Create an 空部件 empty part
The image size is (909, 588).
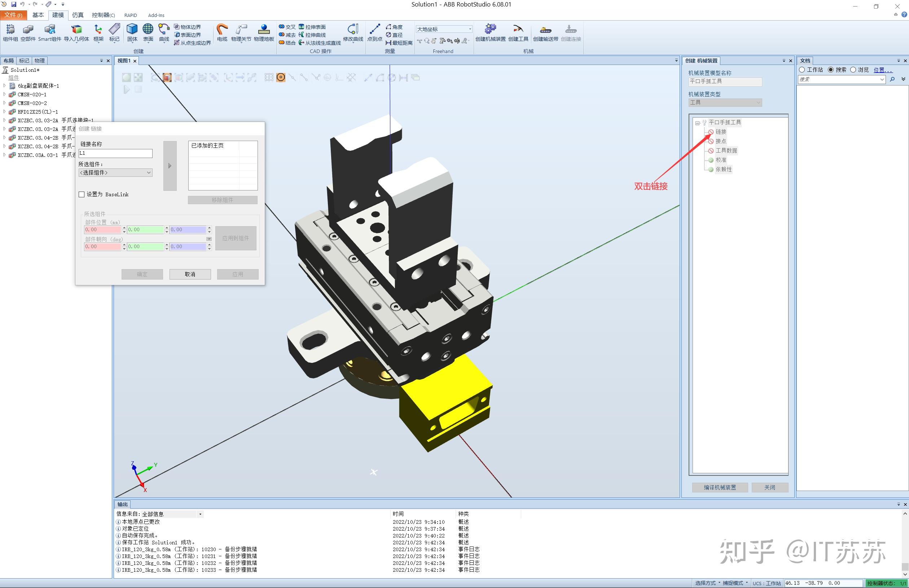coord(28,32)
